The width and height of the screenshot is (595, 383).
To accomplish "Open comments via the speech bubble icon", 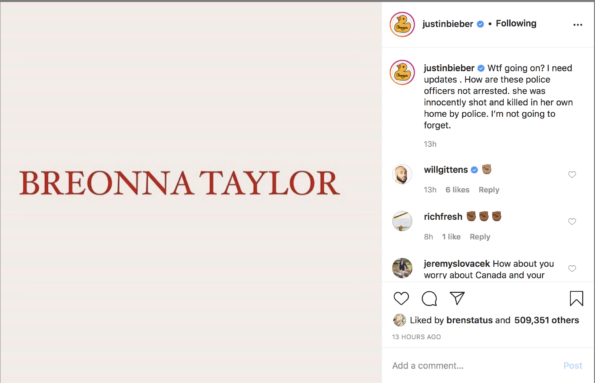I will coord(429,298).
